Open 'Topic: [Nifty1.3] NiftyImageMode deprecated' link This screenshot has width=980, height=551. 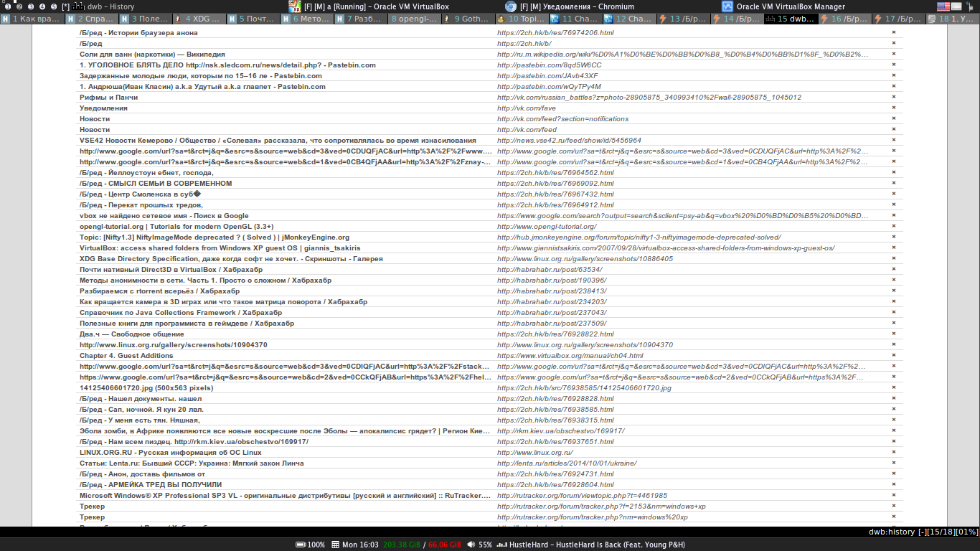(x=215, y=237)
